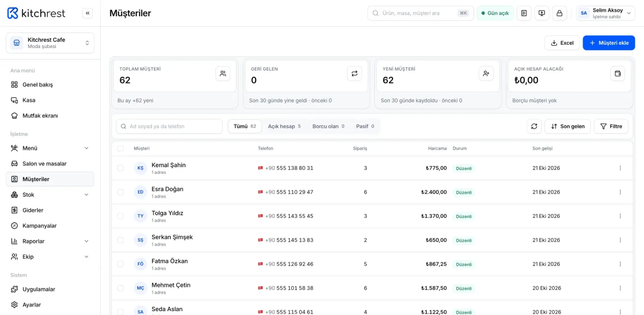This screenshot has width=644, height=315.
Task: Open the monitor screen icon in the top bar
Action: pyautogui.click(x=542, y=13)
